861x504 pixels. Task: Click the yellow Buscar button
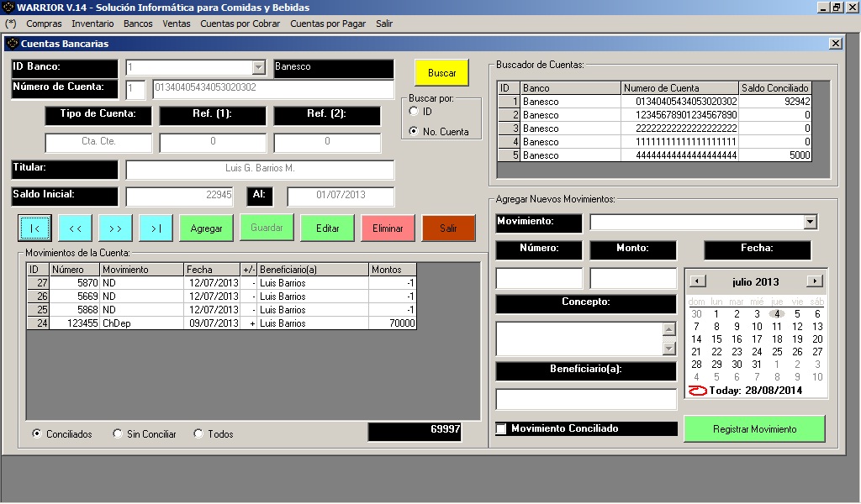point(441,73)
